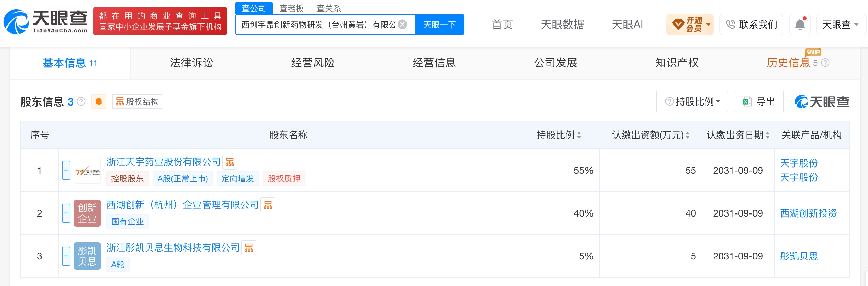Expand row for 浙江天宇药业股份有限公司
Image resolution: width=868 pixels, height=286 pixels.
click(66, 170)
